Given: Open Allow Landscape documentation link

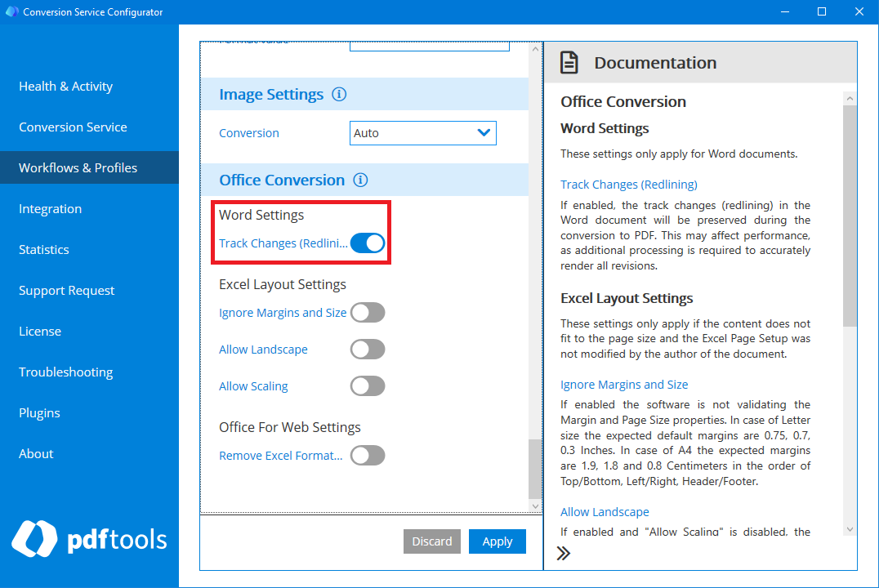Looking at the screenshot, I should pyautogui.click(x=605, y=512).
